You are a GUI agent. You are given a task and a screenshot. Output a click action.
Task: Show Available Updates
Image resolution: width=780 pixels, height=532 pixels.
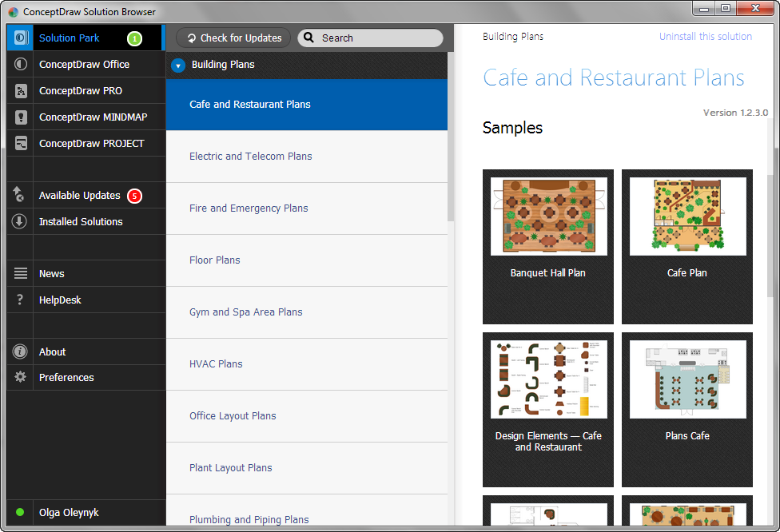coord(86,196)
